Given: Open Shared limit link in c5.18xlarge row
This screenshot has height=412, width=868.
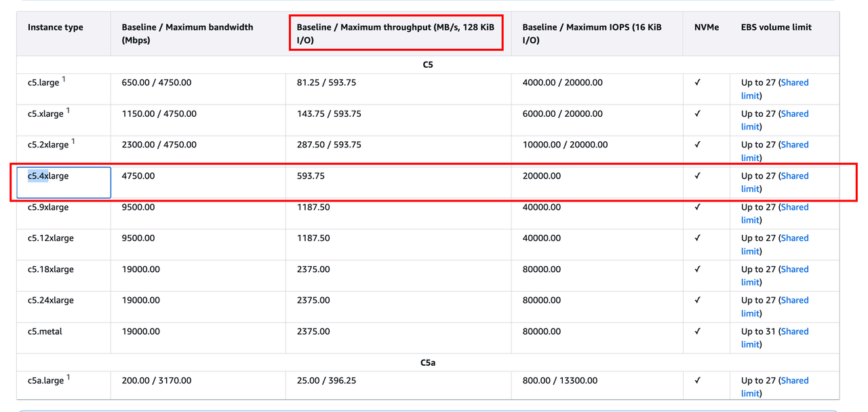Looking at the screenshot, I should [794, 269].
